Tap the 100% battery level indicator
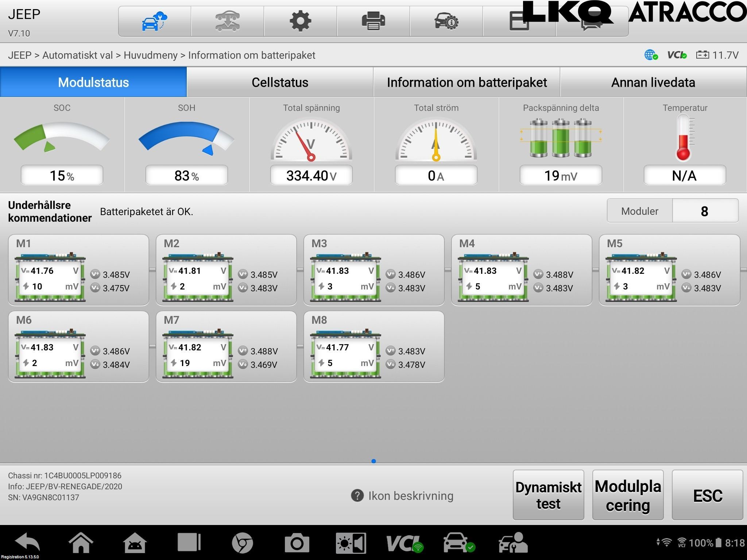The height and width of the screenshot is (560, 747). (x=705, y=543)
